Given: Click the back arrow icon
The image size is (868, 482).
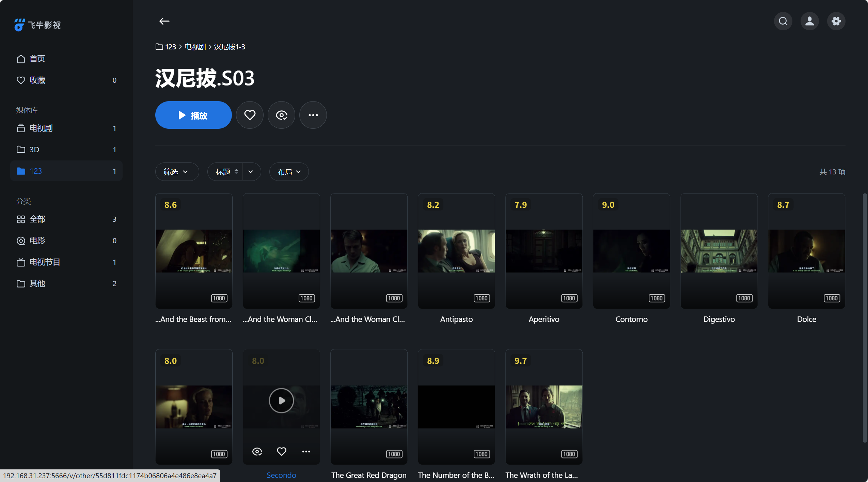Looking at the screenshot, I should 164,21.
